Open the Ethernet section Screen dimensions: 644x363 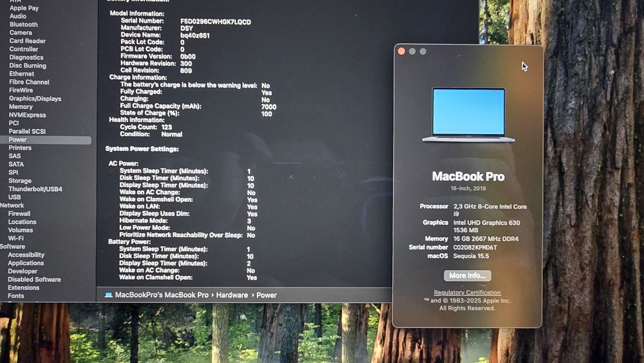pos(21,74)
